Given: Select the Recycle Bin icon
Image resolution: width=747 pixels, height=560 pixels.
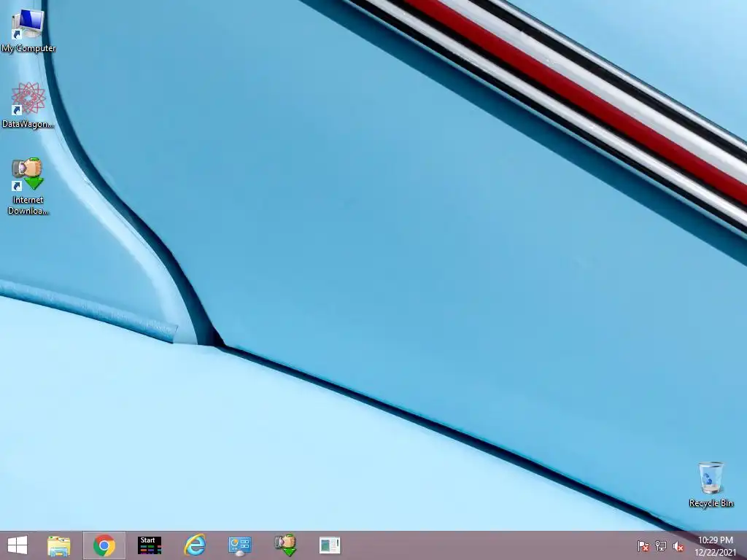Looking at the screenshot, I should click(x=711, y=484).
